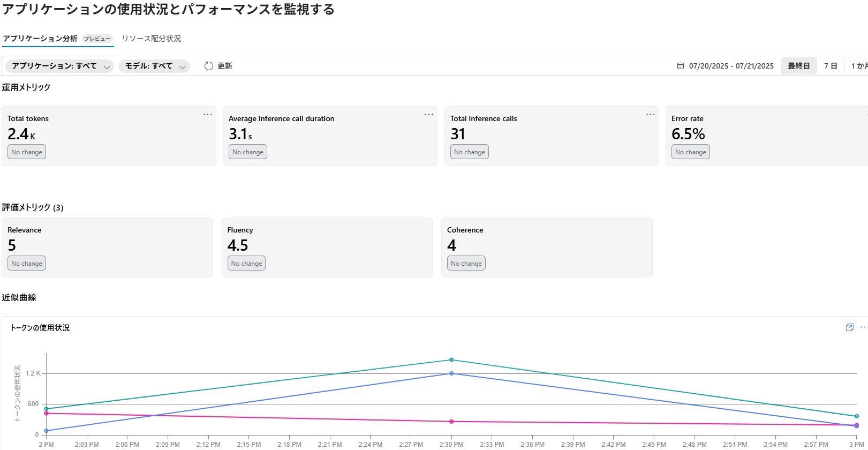Click the blue data point at 2 PM
Image resolution: width=868 pixels, height=450 pixels.
(x=46, y=431)
